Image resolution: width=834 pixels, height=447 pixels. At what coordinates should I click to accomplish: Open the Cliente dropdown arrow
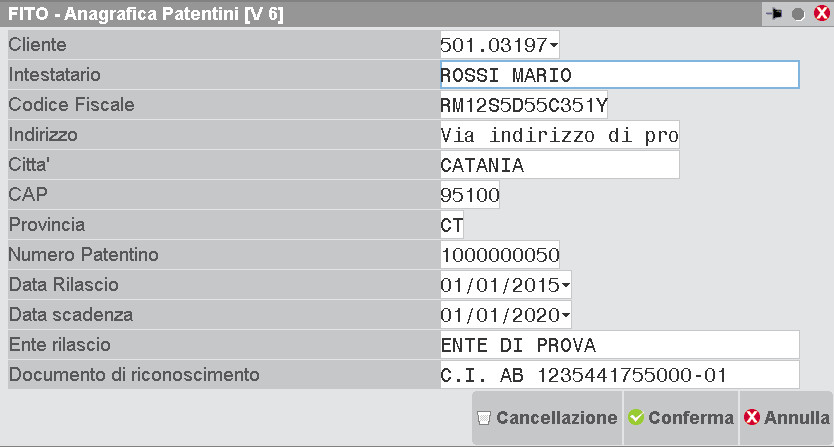coord(555,45)
